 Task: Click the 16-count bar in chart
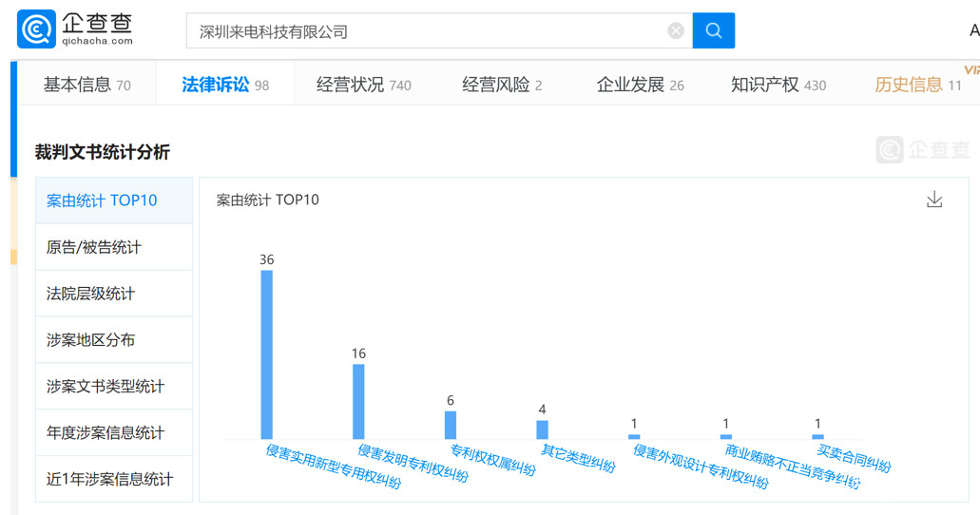coord(358,401)
